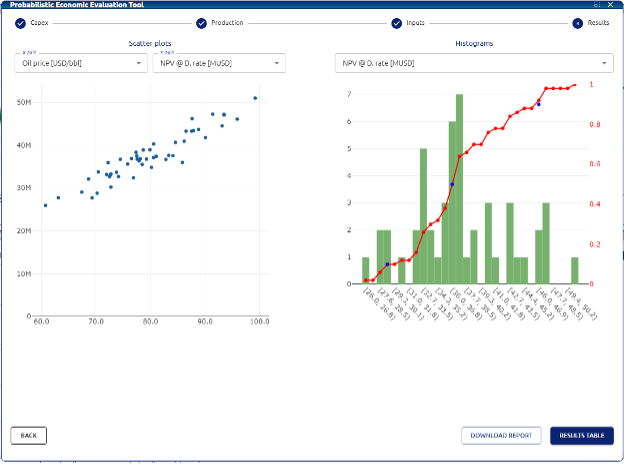The image size is (624, 464).
Task: Go to the Capex step label
Action: click(42, 22)
